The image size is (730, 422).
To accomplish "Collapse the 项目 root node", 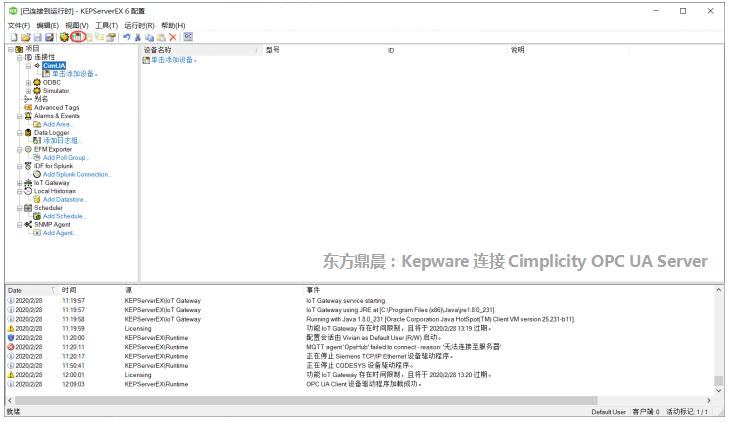I will pos(11,49).
